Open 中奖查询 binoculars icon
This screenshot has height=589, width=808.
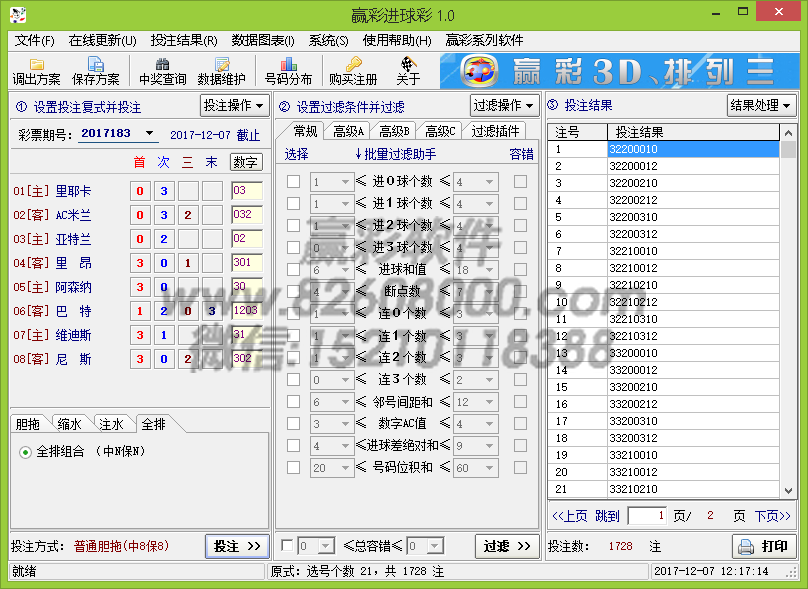pyautogui.click(x=162, y=71)
